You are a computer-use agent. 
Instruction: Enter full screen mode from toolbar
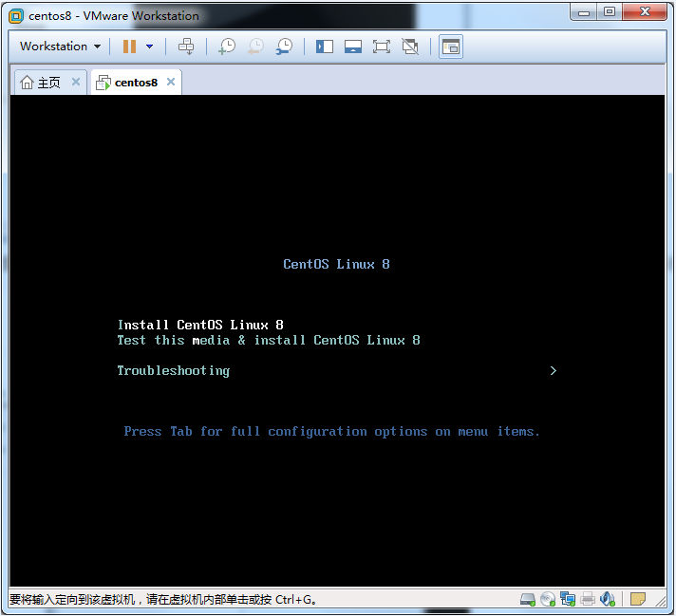point(382,46)
